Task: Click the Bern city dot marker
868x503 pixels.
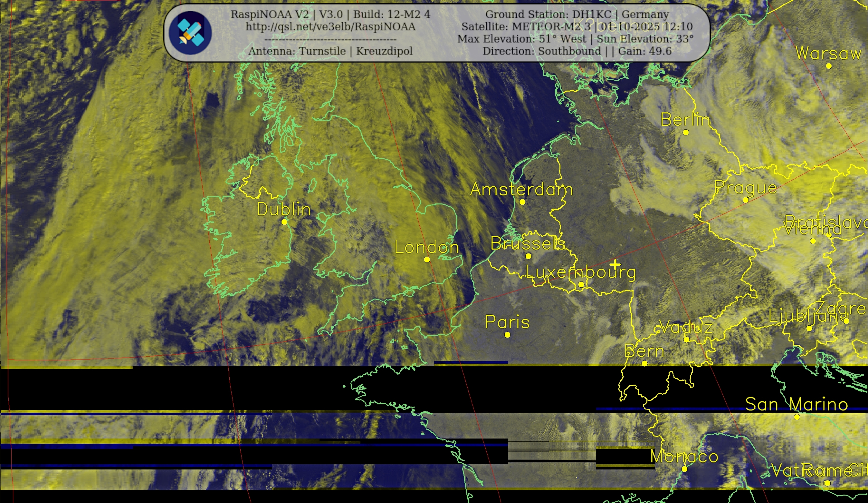Action: [644, 363]
